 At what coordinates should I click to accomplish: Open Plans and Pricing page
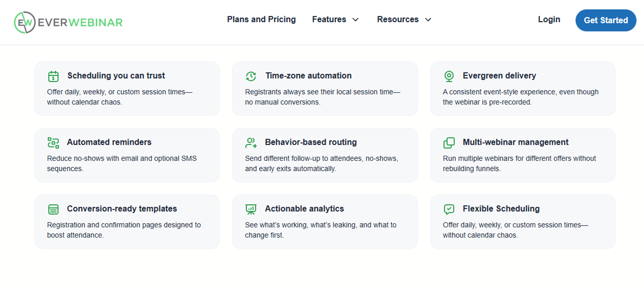[261, 19]
